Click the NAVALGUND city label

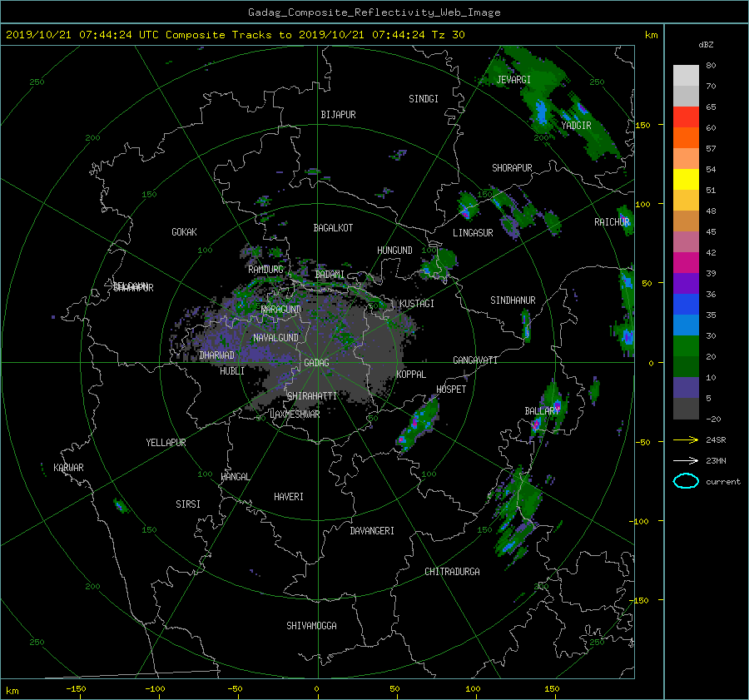(275, 338)
